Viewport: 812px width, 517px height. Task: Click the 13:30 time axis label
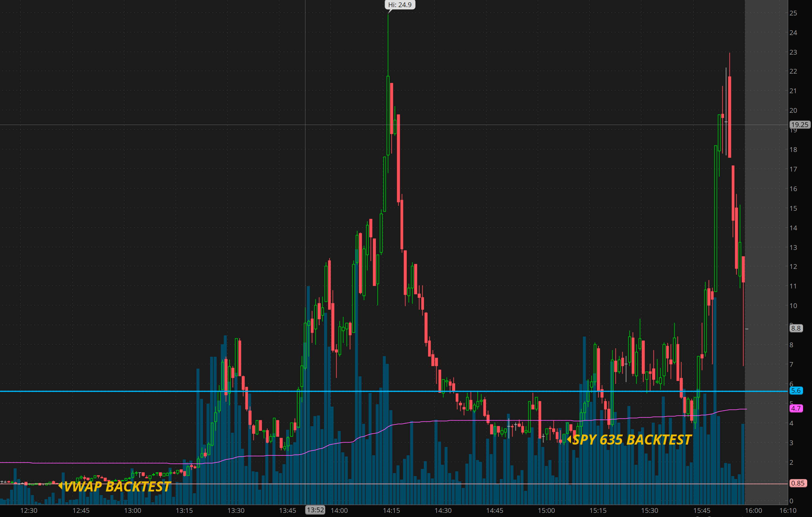tap(236, 510)
